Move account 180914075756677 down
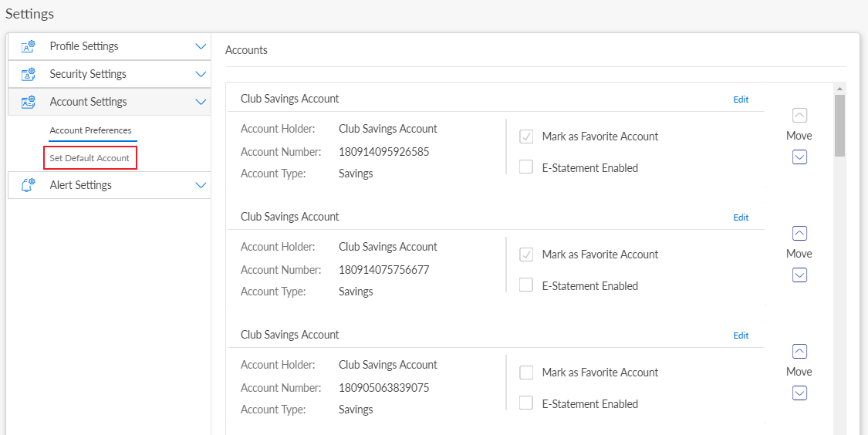The image size is (868, 435). pos(799,275)
